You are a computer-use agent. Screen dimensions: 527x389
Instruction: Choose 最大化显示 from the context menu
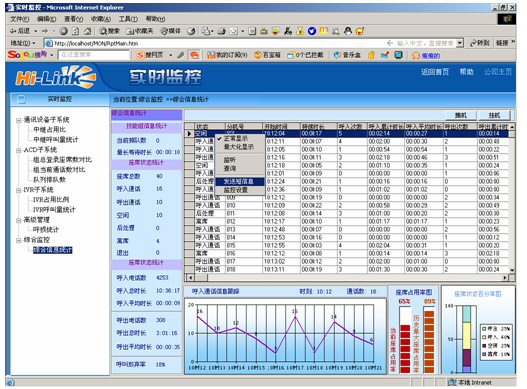(x=239, y=147)
